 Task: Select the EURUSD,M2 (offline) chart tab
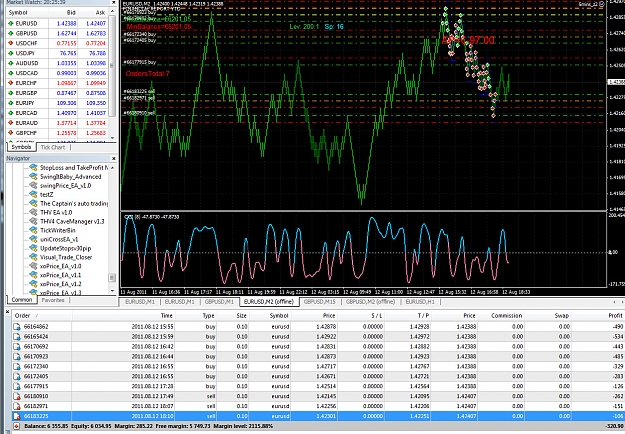point(269,302)
